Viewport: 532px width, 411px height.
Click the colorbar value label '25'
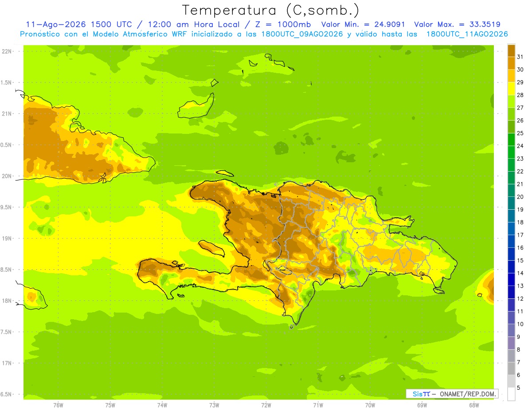520,133
